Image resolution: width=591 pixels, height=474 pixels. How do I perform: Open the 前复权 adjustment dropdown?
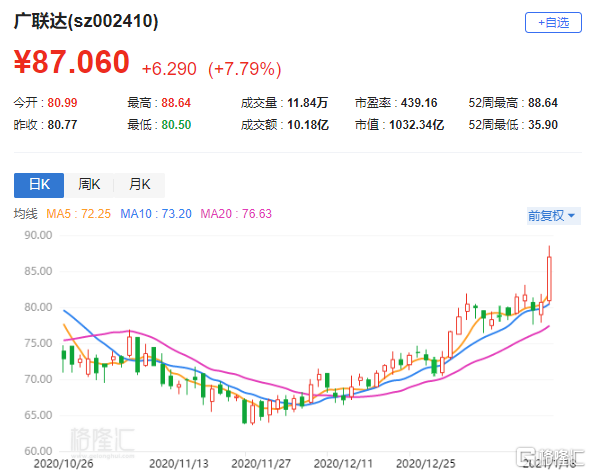point(553,216)
